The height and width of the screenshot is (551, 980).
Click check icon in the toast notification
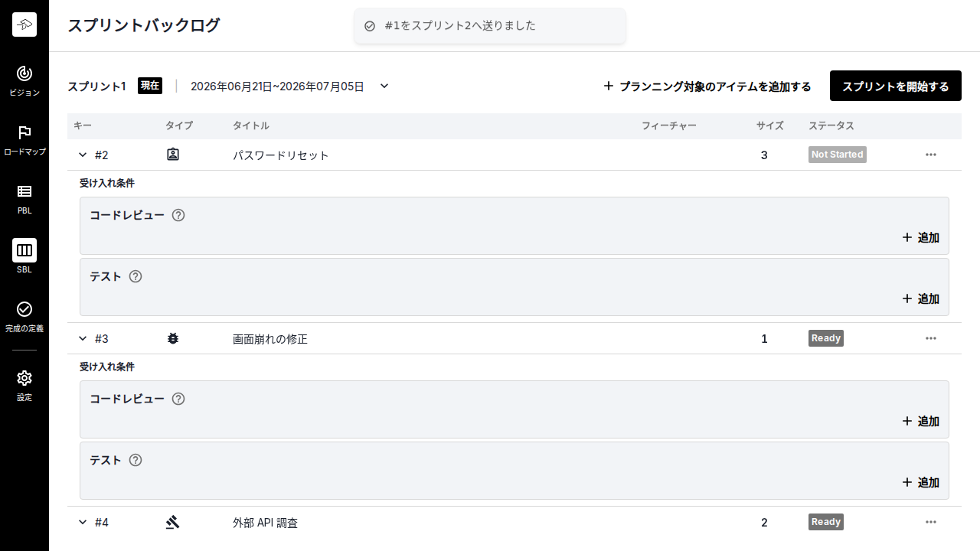tap(370, 26)
